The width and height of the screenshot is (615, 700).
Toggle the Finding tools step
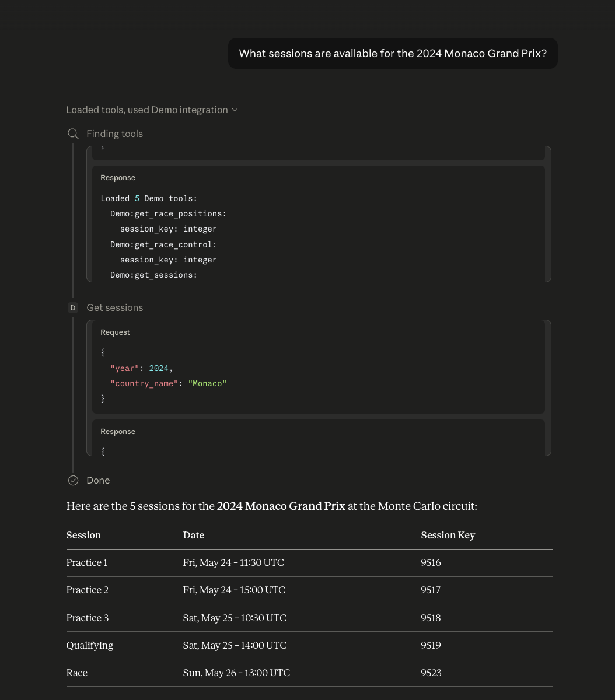tap(114, 134)
